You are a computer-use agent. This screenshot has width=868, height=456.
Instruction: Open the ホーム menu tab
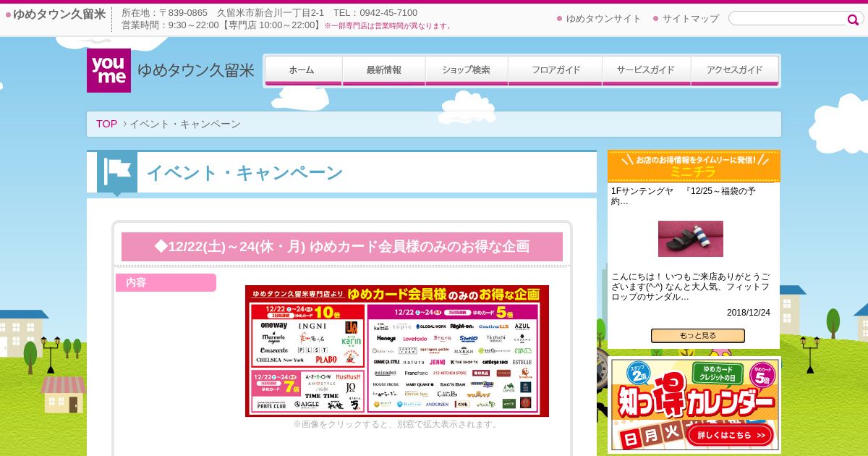(303, 70)
